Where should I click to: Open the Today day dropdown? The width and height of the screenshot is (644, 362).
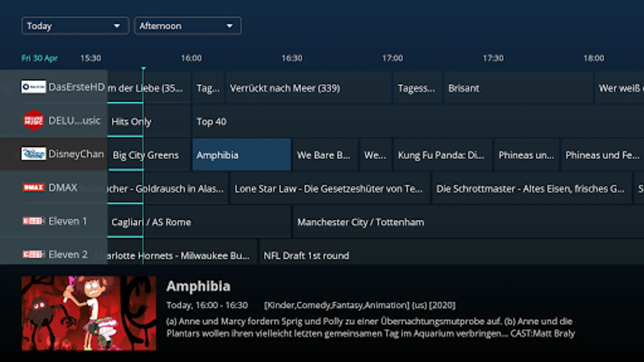pyautogui.click(x=75, y=26)
